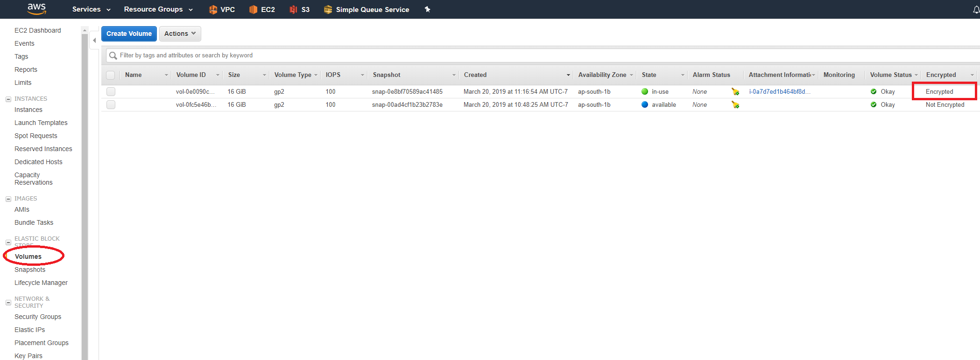
Task: Collapse the INSTANCES sidebar section
Action: click(8, 99)
